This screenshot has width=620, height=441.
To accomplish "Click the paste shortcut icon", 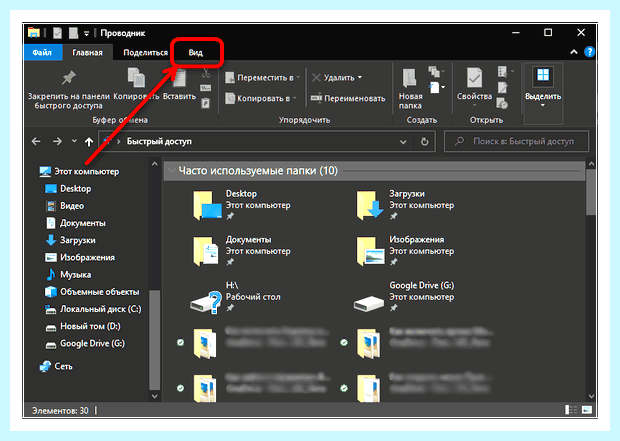I will coord(206,104).
